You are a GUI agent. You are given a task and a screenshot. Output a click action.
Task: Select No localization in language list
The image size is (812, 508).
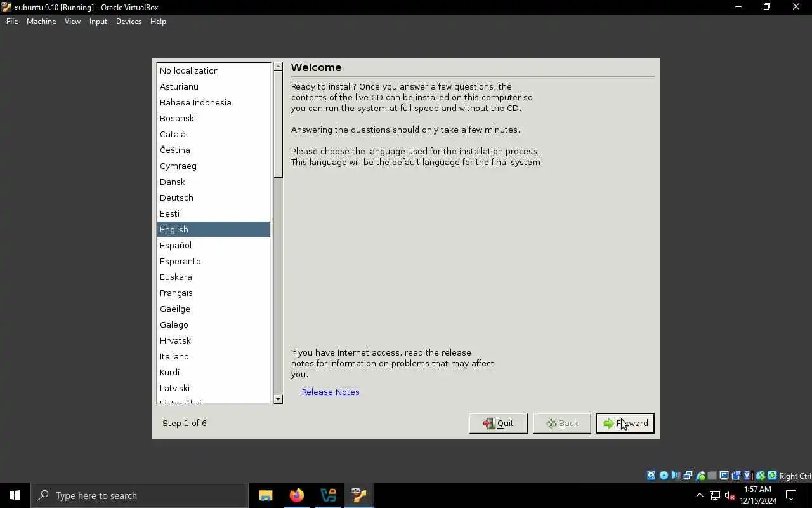(214, 70)
